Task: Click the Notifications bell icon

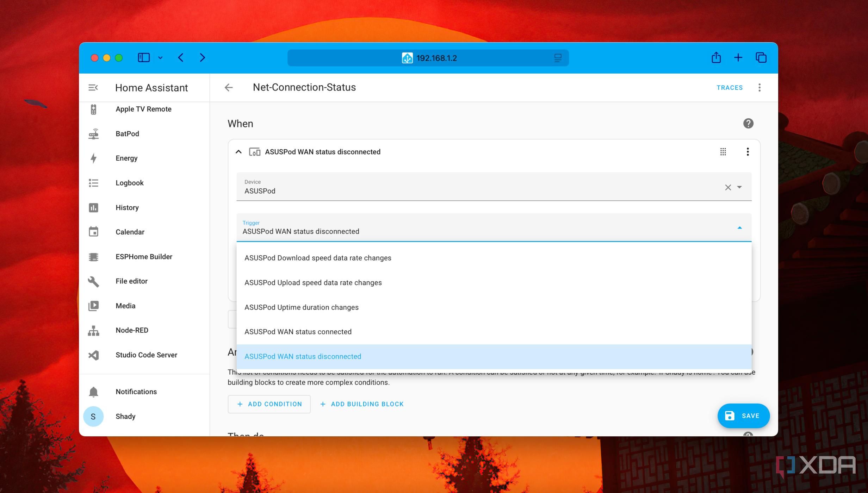Action: pos(93,392)
